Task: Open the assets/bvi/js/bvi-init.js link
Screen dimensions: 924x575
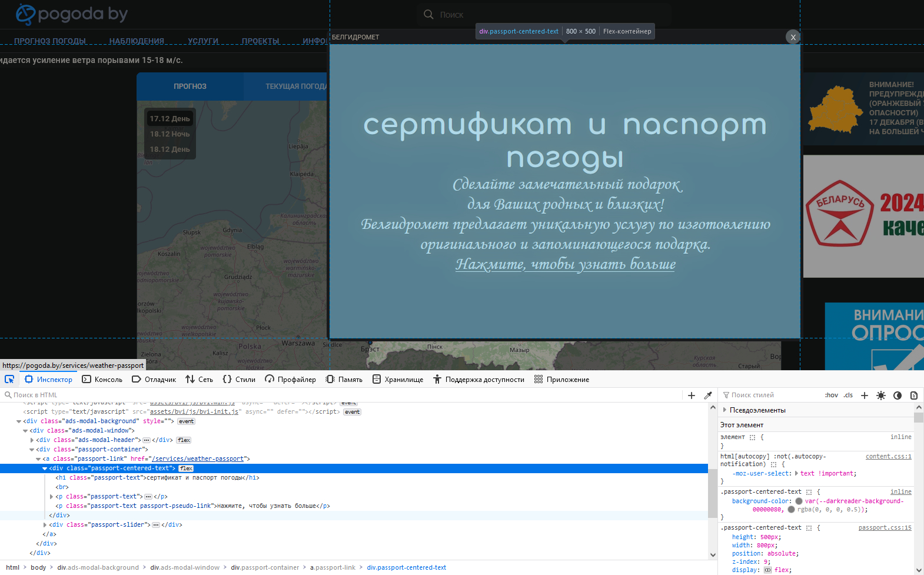Action: [x=194, y=412]
